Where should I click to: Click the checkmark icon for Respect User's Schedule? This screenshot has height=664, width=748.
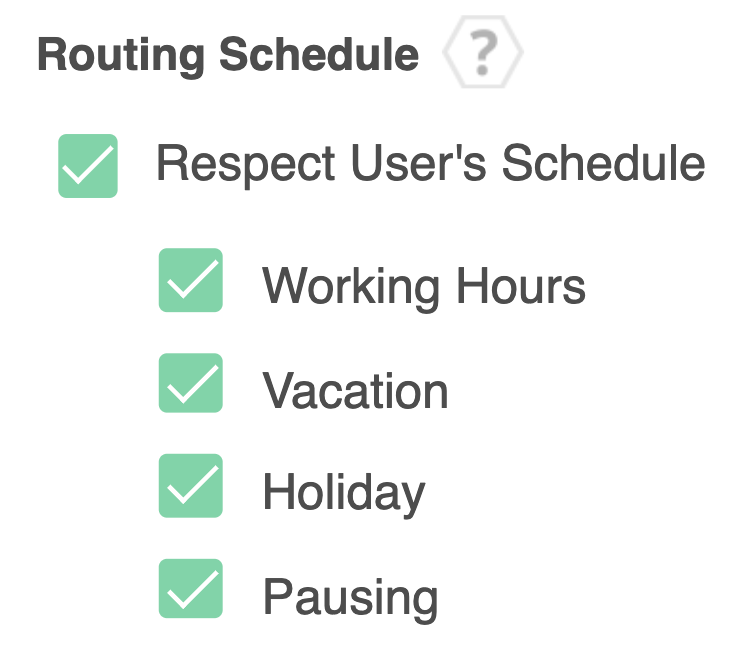tap(88, 166)
